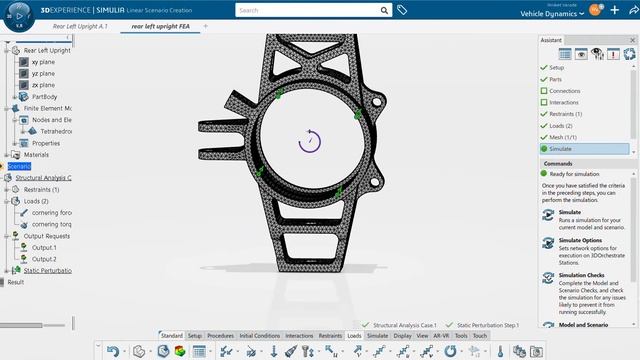Click the camera capture icon in bottom toolbar
This screenshot has width=640, height=360.
[x=536, y=351]
